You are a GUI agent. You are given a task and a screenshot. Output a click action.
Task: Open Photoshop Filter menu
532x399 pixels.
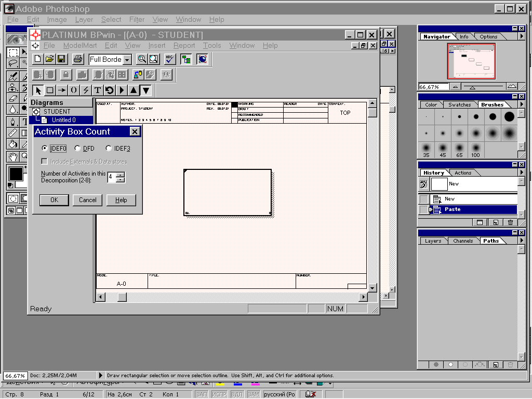(x=137, y=20)
